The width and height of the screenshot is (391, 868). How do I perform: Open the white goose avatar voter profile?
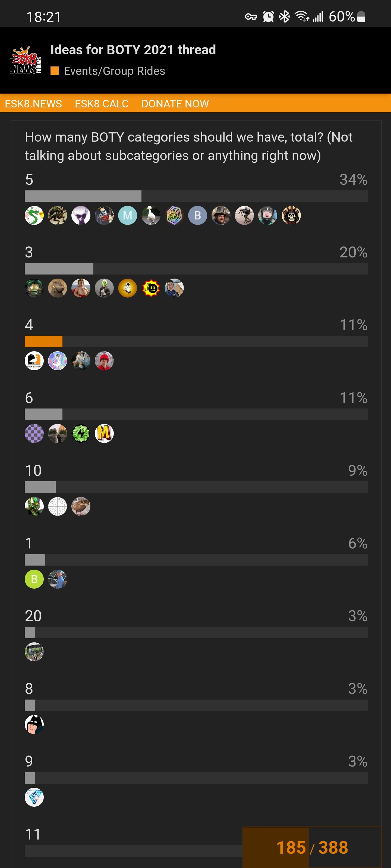[151, 215]
